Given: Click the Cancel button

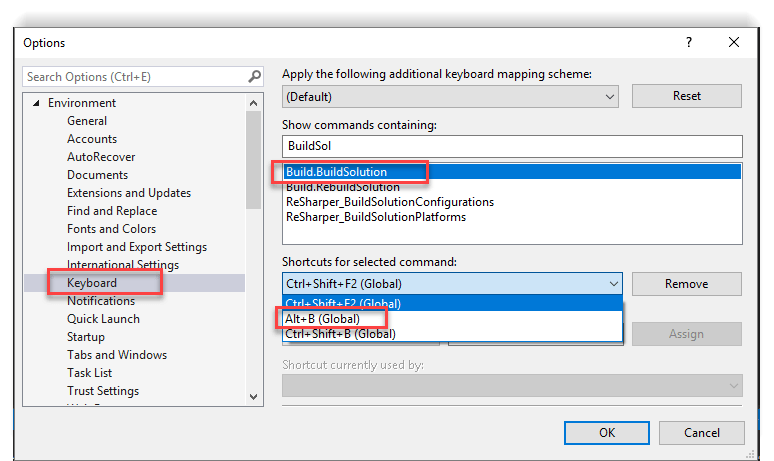Looking at the screenshot, I should pos(702,433).
